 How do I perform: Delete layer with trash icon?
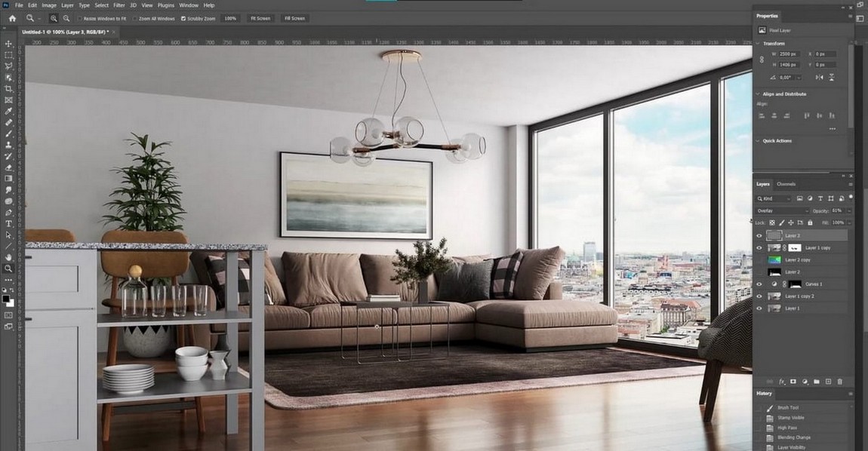point(840,382)
